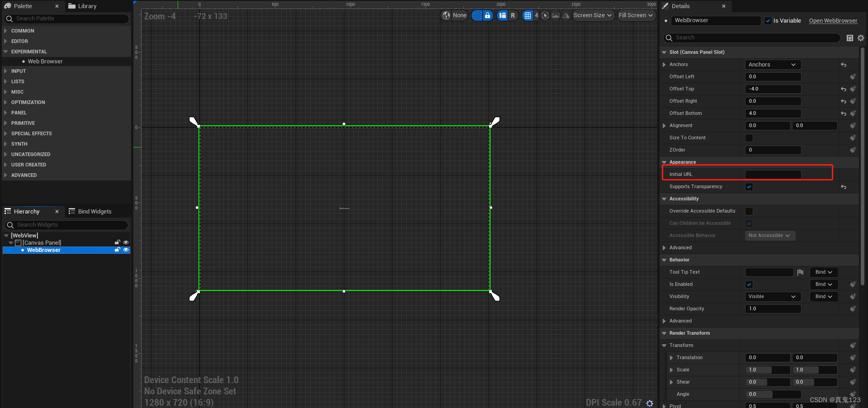868x408 pixels.
Task: Toggle the widget layout transform mode icon
Action: [x=503, y=15]
